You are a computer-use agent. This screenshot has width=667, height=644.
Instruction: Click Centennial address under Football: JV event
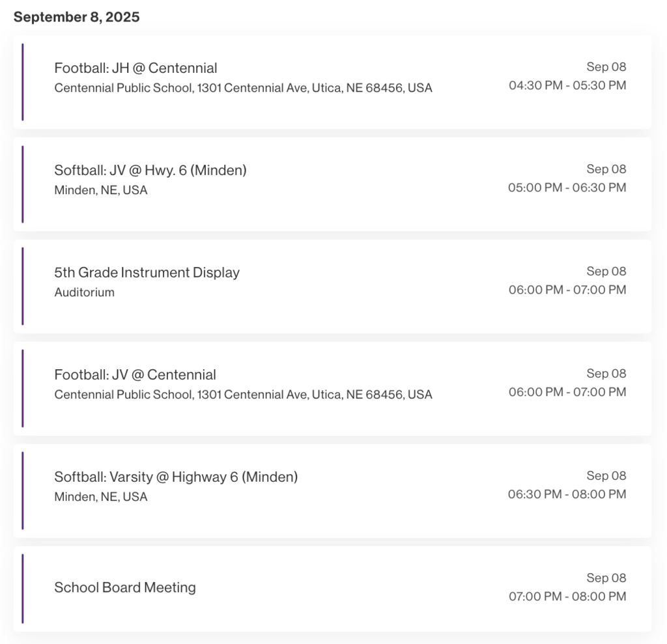pyautogui.click(x=243, y=395)
